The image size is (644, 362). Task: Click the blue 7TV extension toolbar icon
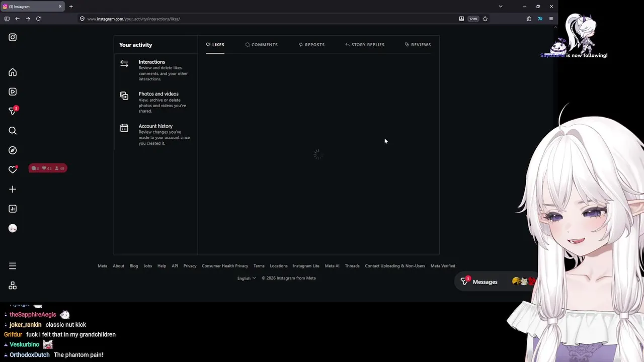click(x=540, y=19)
